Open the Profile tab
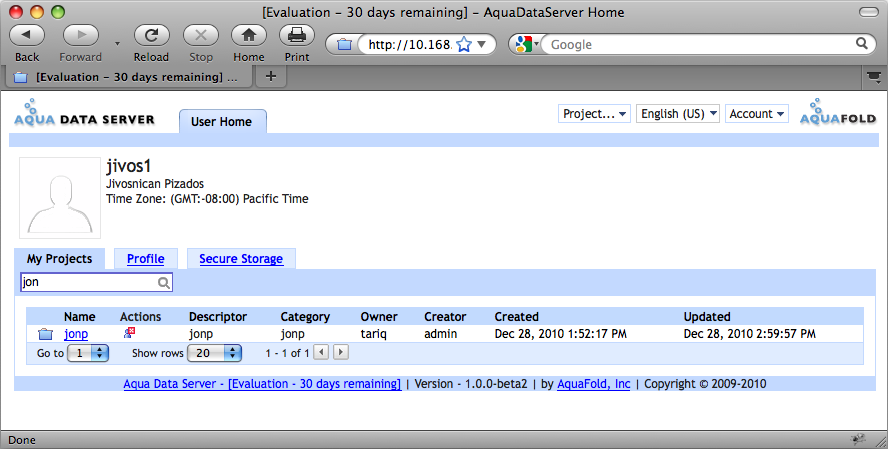Image resolution: width=888 pixels, height=449 pixels. click(x=146, y=259)
